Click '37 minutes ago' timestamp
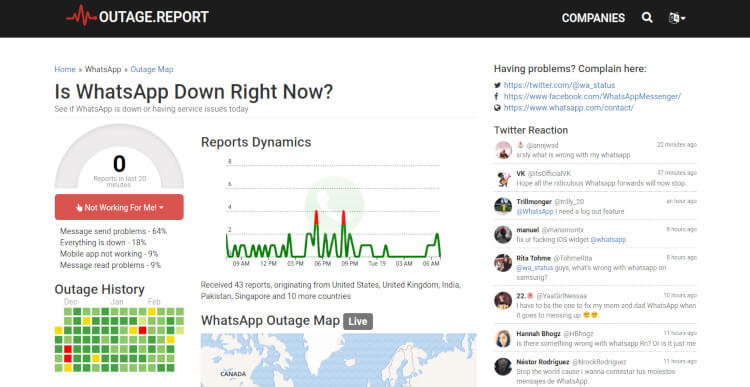 tap(677, 173)
